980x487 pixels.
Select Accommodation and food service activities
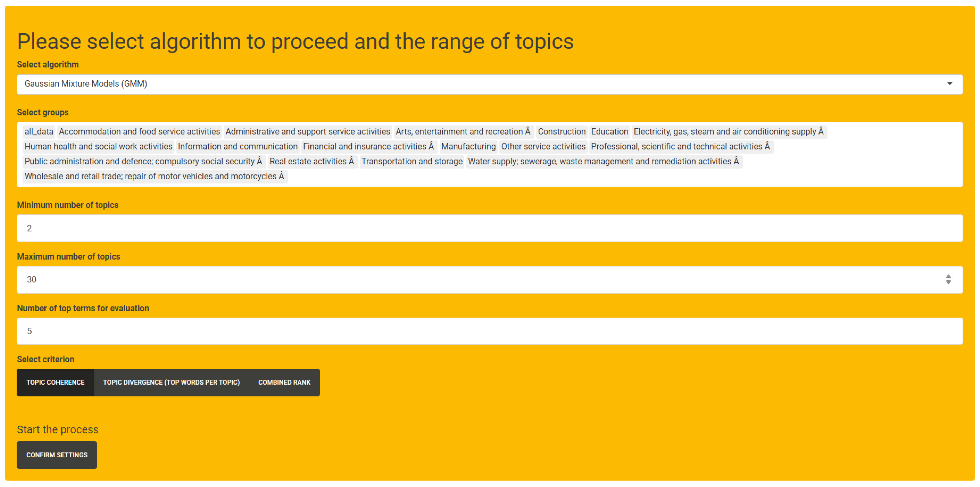pyautogui.click(x=139, y=132)
